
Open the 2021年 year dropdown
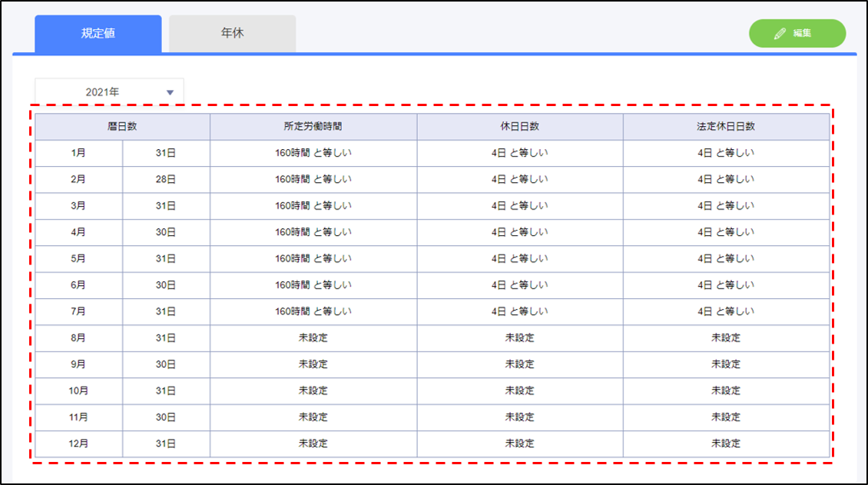[109, 92]
